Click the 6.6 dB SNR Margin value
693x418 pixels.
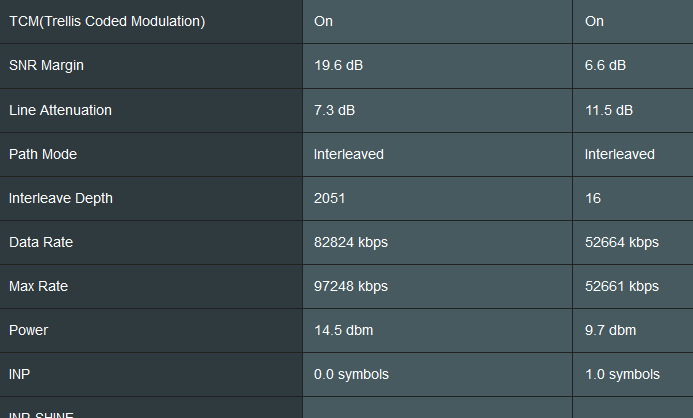(605, 65)
